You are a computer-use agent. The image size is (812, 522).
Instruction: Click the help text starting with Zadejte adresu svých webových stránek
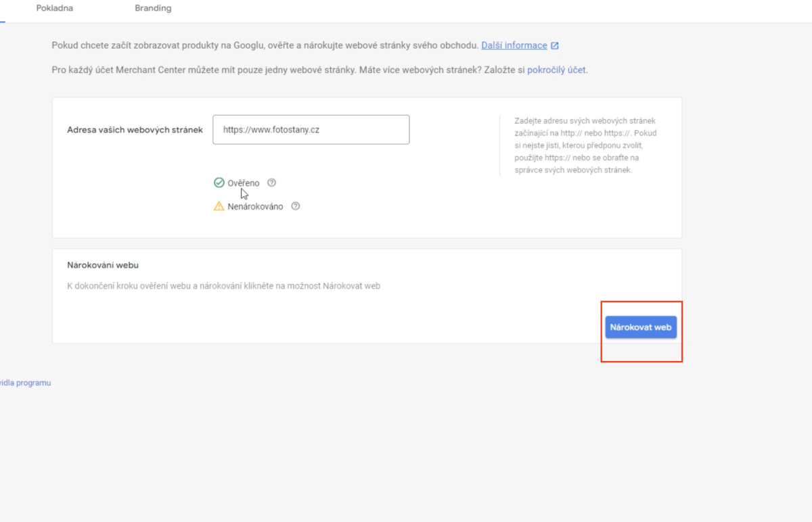coord(586,145)
